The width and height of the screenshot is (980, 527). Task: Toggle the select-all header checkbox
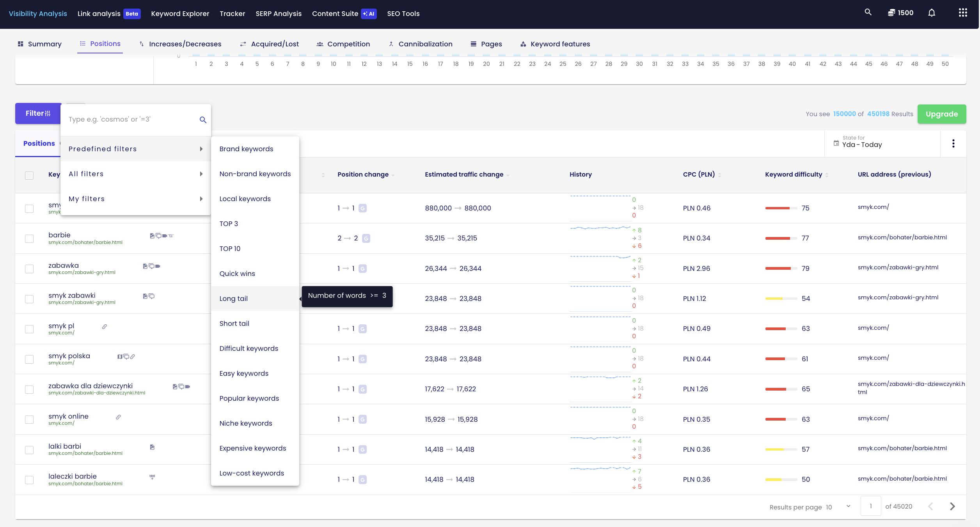29,175
